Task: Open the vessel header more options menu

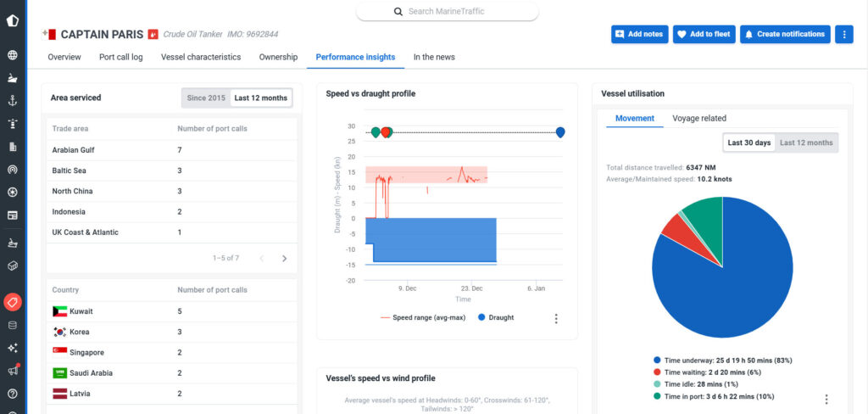Action: tap(844, 35)
